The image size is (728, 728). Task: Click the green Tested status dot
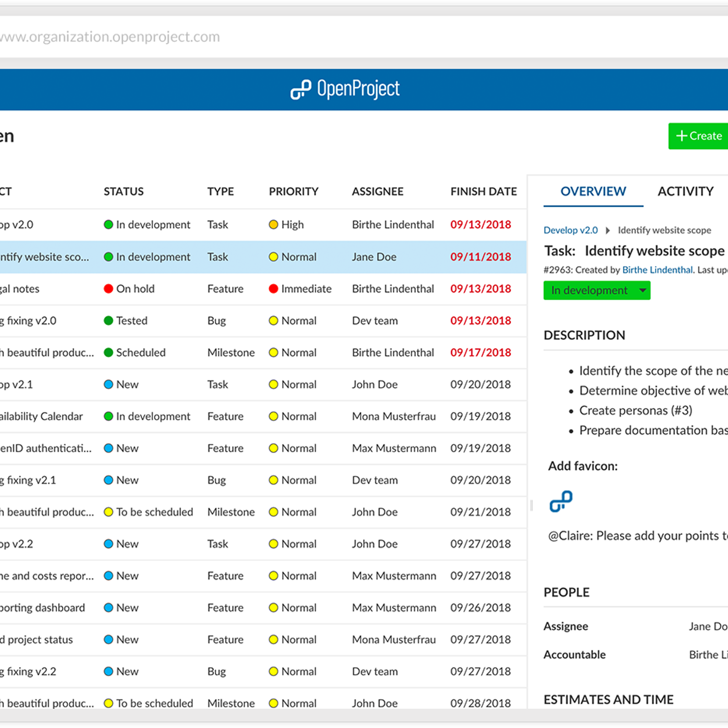pyautogui.click(x=108, y=321)
